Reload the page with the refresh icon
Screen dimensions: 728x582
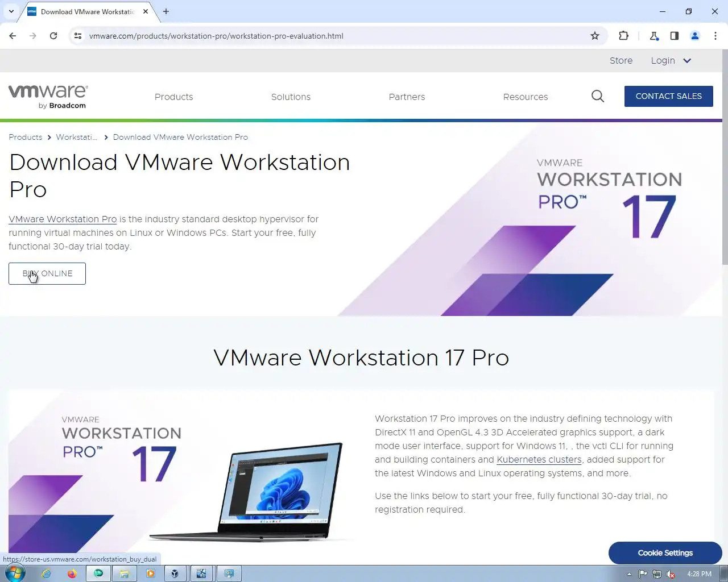53,36
